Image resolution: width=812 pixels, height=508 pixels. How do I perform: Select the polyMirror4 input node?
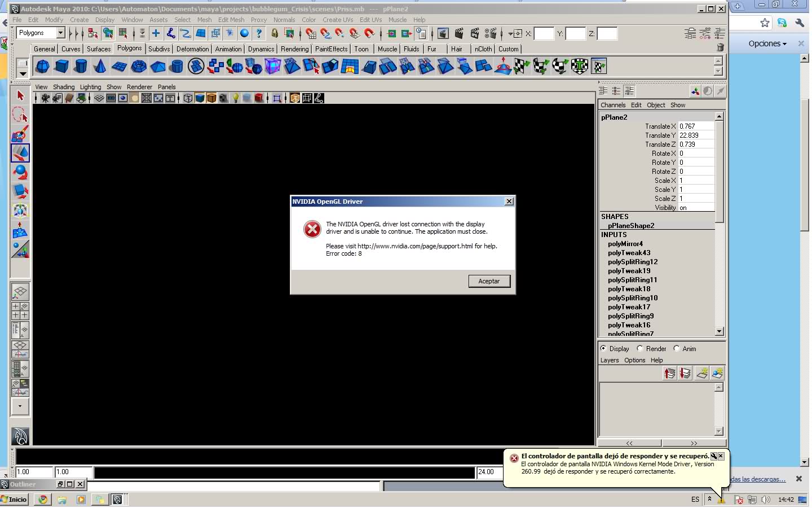coord(625,244)
